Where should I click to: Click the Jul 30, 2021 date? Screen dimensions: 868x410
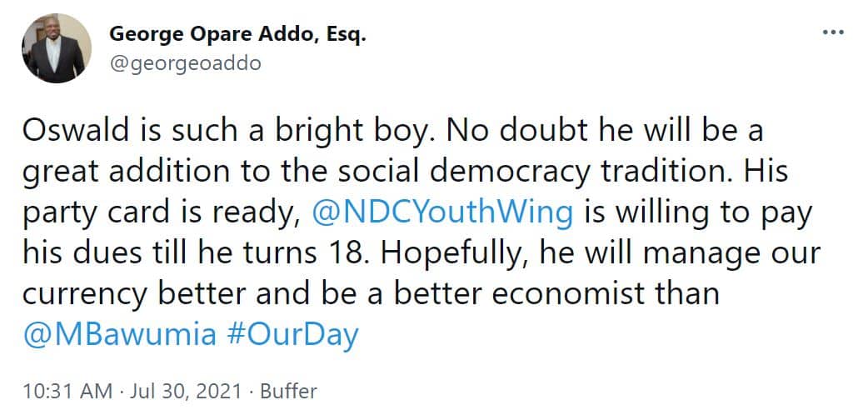[x=186, y=391]
